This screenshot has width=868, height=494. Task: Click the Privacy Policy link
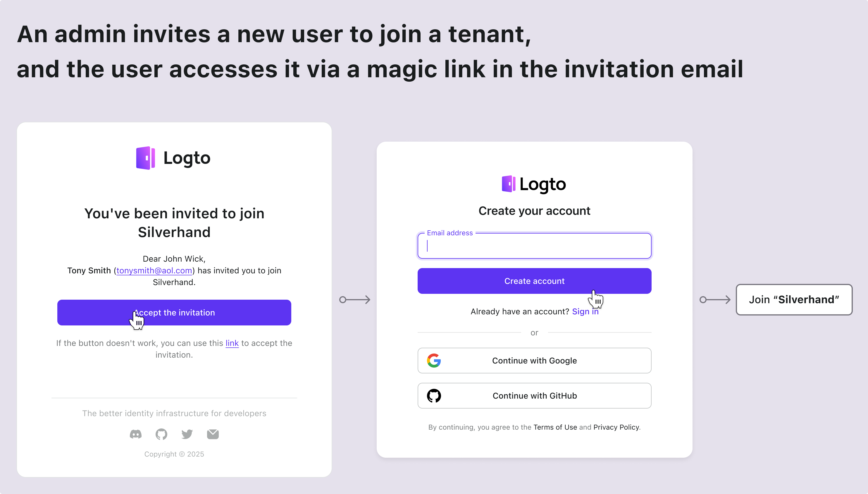616,427
